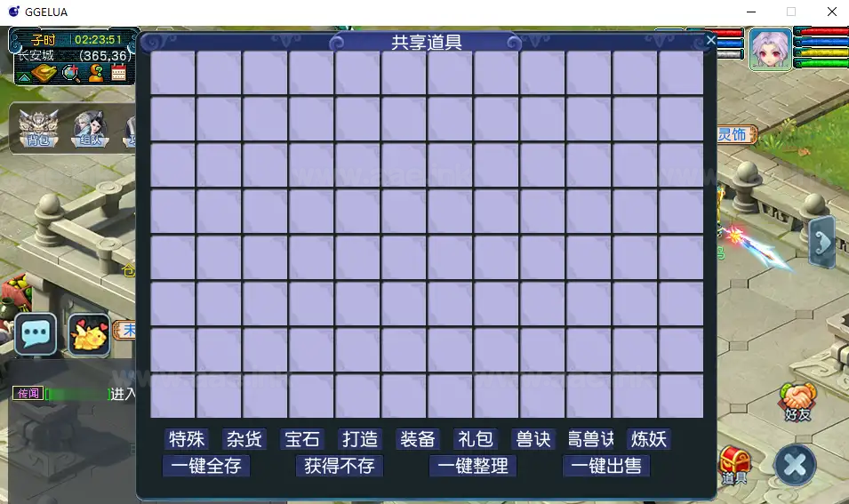This screenshot has height=504, width=849.
Task: Click the yellow pet icon with hearts
Action: point(89,334)
